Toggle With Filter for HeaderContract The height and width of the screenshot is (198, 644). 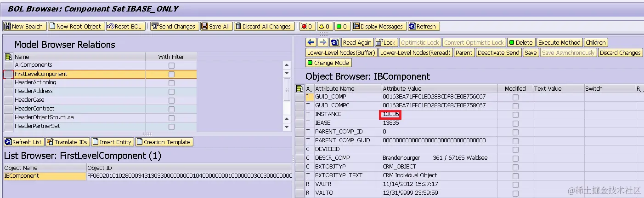point(171,109)
